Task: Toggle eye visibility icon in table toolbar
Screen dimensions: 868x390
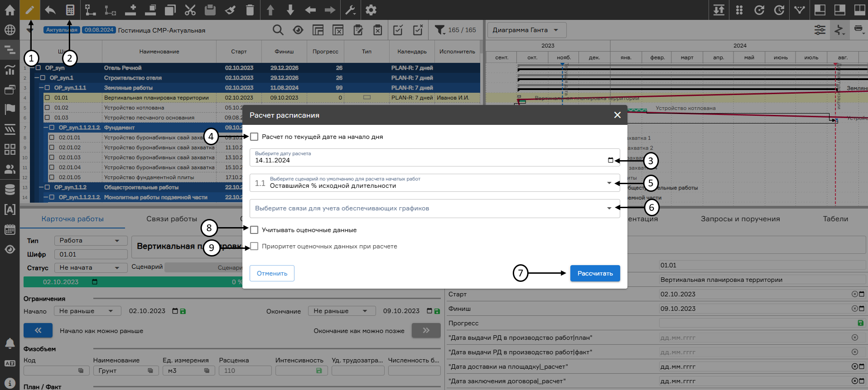Action: [x=298, y=30]
